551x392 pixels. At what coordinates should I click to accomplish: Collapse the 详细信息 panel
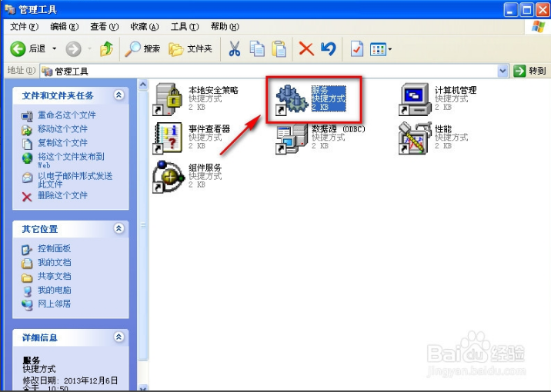pyautogui.click(x=119, y=337)
